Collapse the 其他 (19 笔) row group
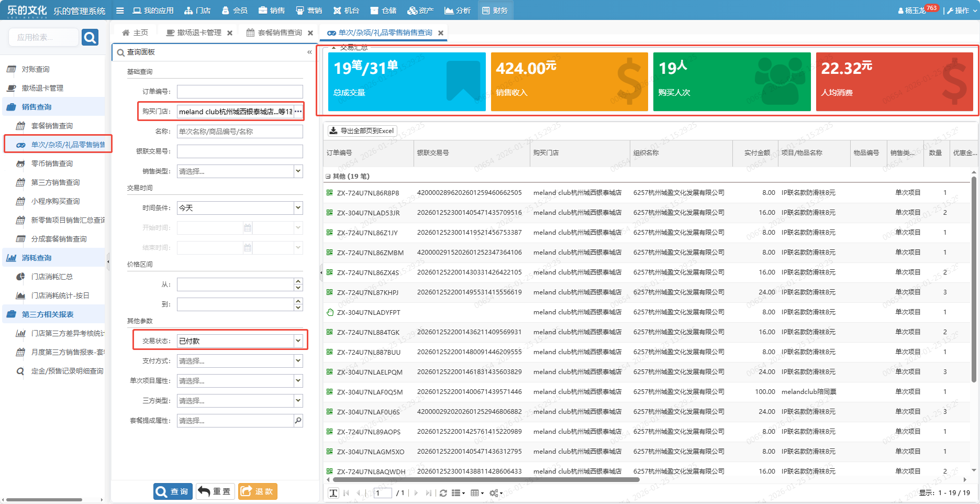The height and width of the screenshot is (504, 980). [328, 177]
